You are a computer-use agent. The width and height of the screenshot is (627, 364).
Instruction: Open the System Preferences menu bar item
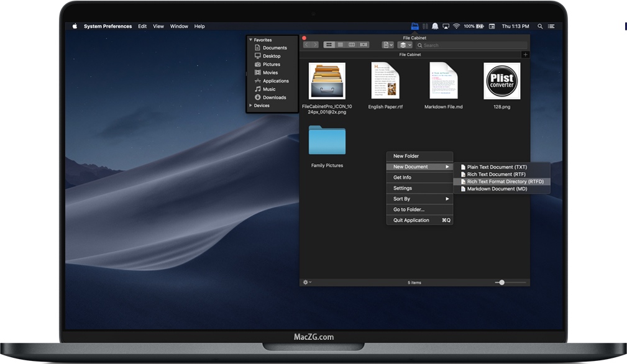[x=108, y=26]
